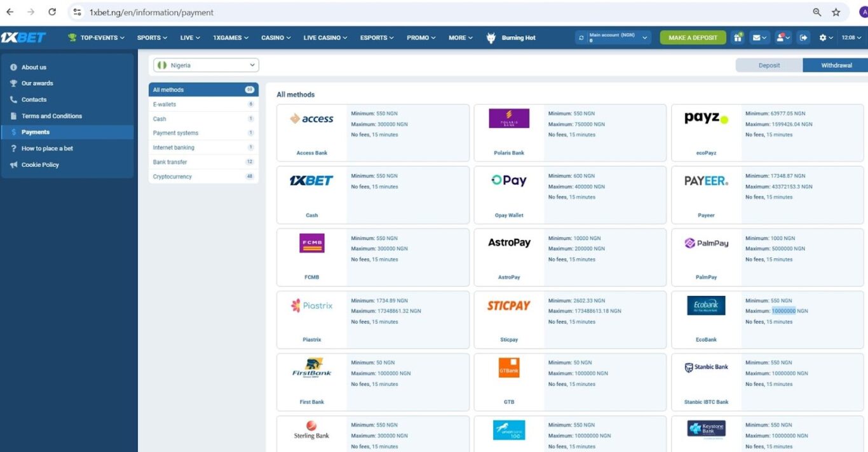The height and width of the screenshot is (452, 868).
Task: Select STICPAY logo
Action: coord(509,305)
